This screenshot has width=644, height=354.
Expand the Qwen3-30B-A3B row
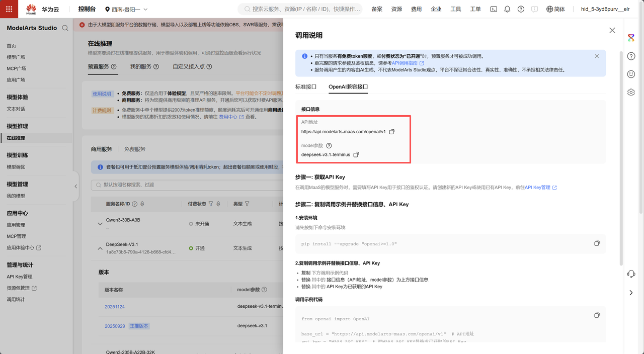point(100,223)
